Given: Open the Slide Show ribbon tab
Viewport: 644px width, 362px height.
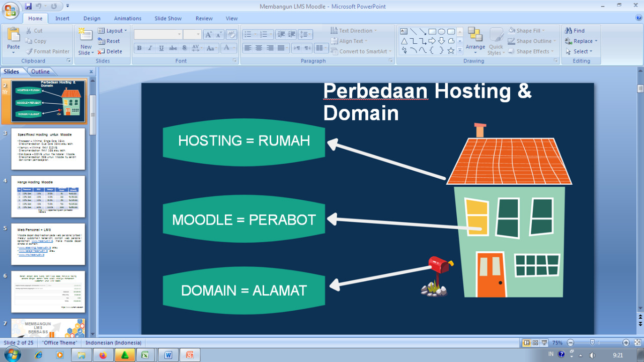Looking at the screenshot, I should (x=168, y=18).
